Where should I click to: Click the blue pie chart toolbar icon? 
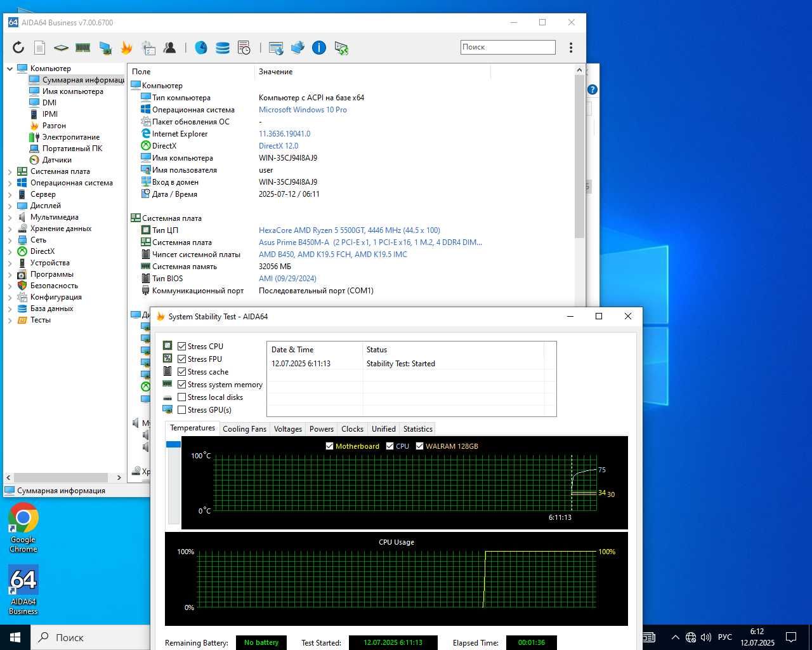[201, 48]
